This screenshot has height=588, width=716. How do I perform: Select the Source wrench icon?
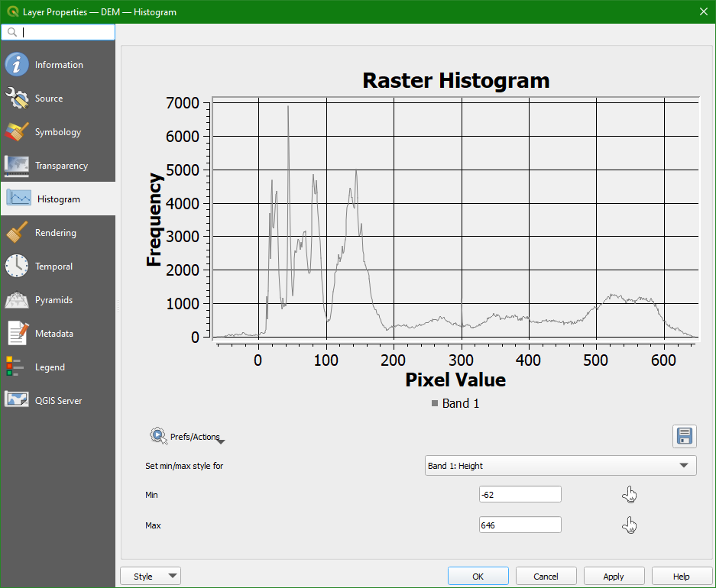coord(17,99)
